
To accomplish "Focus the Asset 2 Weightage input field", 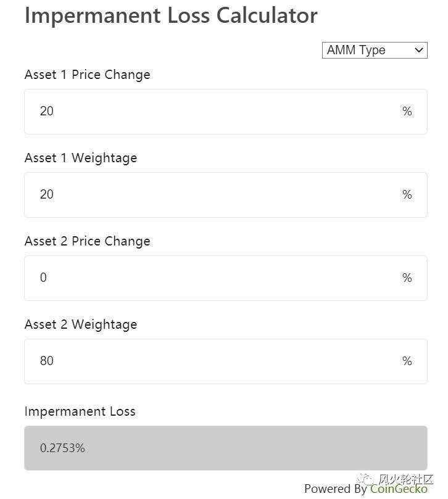I will pos(210,361).
